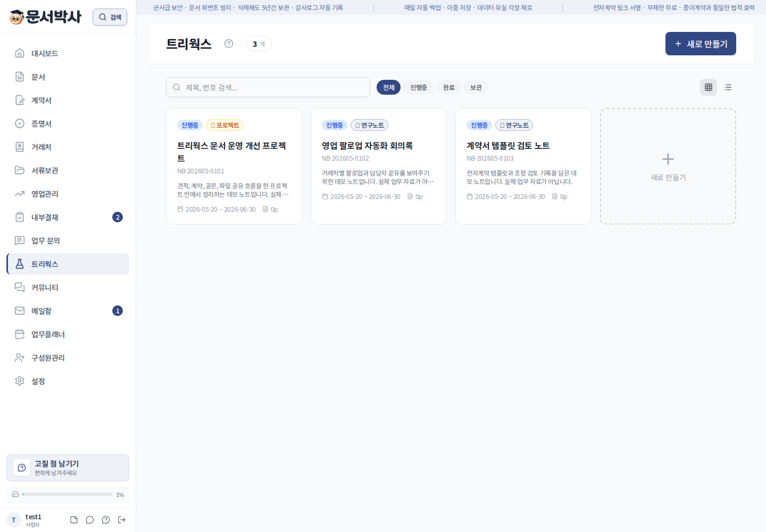This screenshot has height=532, width=766.
Task: Click the 증명서 badge icon
Action: [20, 123]
